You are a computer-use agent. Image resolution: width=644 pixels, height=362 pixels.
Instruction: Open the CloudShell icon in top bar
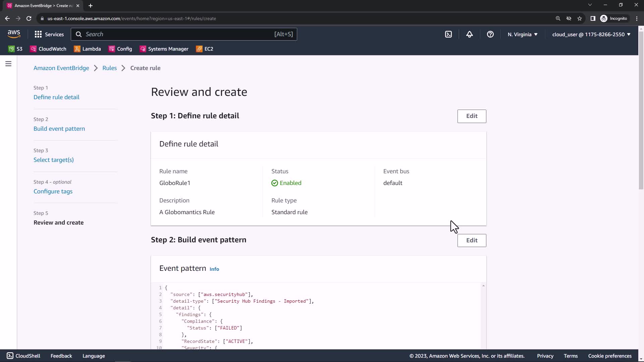(448, 34)
